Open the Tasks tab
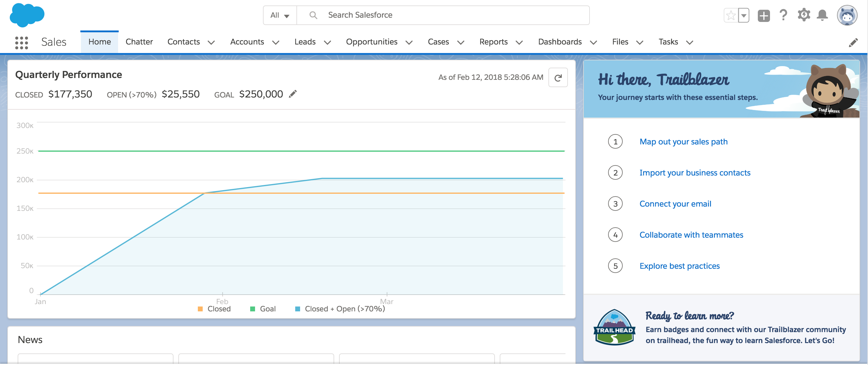This screenshot has width=868, height=365. 668,42
